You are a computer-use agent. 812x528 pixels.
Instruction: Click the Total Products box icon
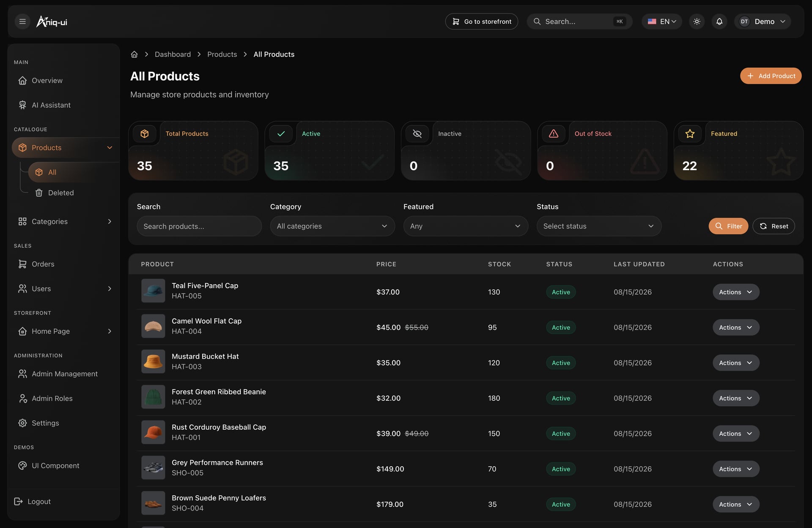point(145,134)
